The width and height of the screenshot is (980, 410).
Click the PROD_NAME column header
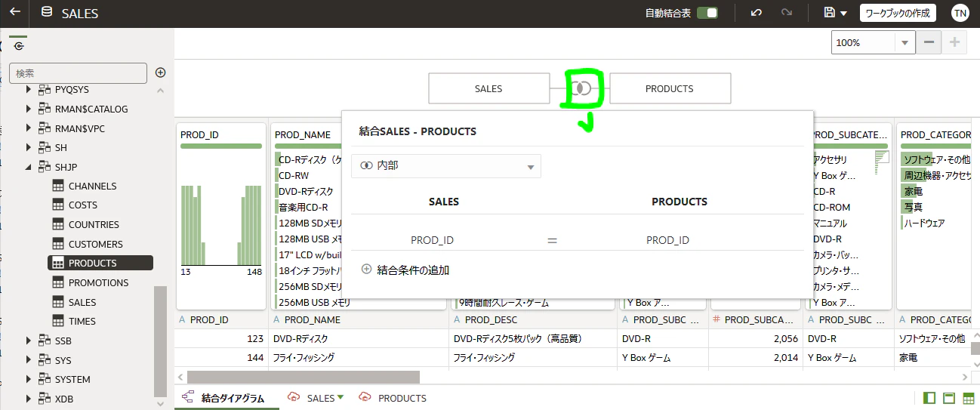(x=359, y=319)
